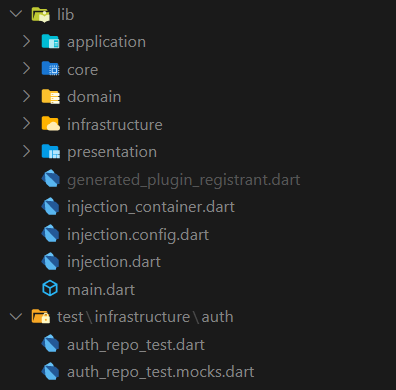Select injection.dart in the tree
The width and height of the screenshot is (396, 390).
point(114,262)
